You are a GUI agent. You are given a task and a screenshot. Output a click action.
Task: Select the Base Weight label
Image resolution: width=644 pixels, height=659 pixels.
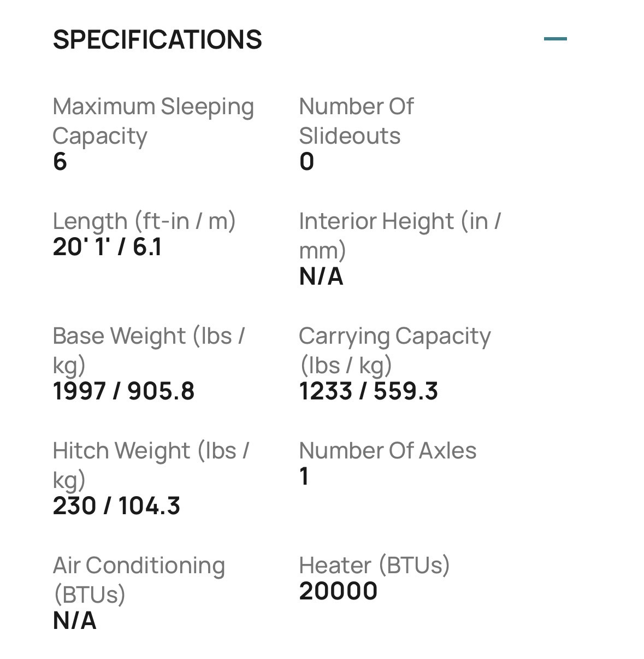[149, 350]
